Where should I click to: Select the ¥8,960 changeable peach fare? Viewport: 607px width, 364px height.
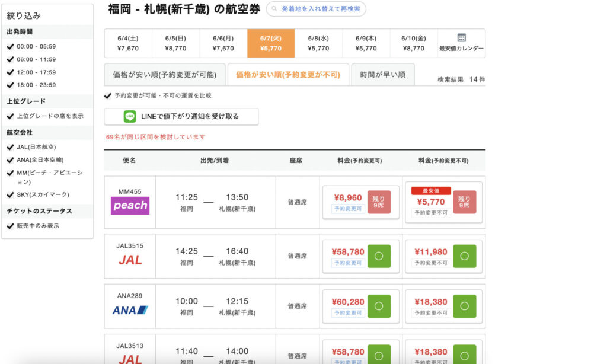click(x=361, y=202)
